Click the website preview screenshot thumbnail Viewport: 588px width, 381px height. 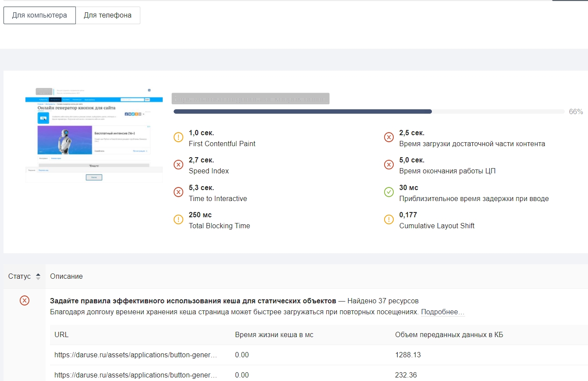pos(94,134)
